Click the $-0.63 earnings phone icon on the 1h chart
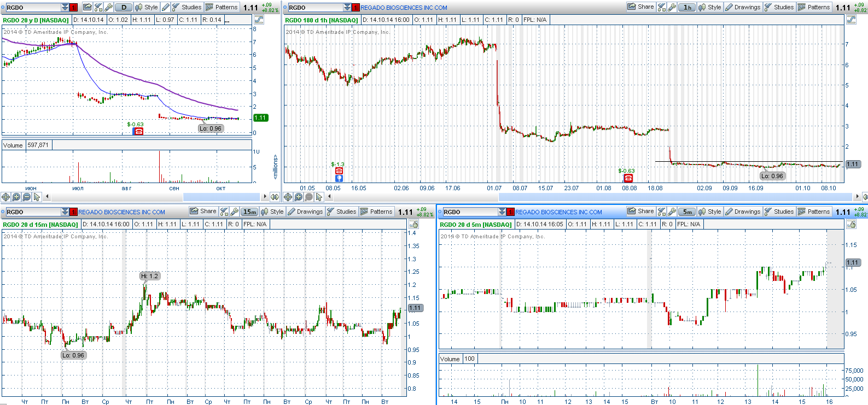 click(x=628, y=178)
